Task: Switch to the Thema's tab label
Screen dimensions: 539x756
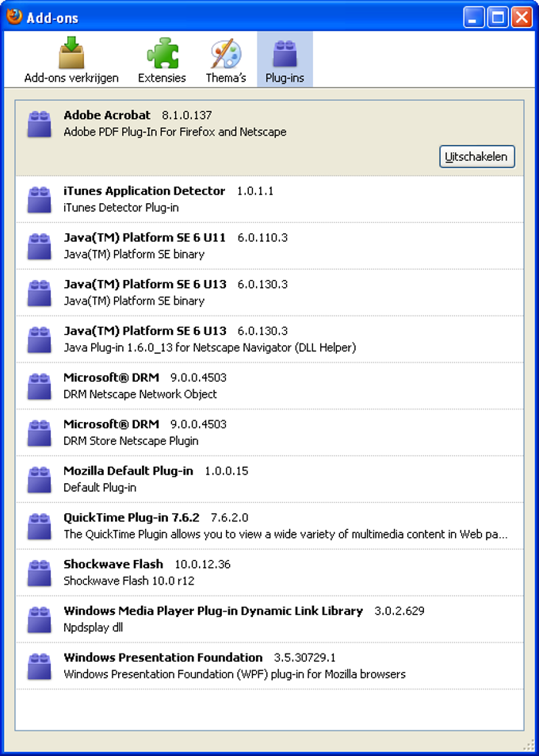Action: click(x=226, y=78)
